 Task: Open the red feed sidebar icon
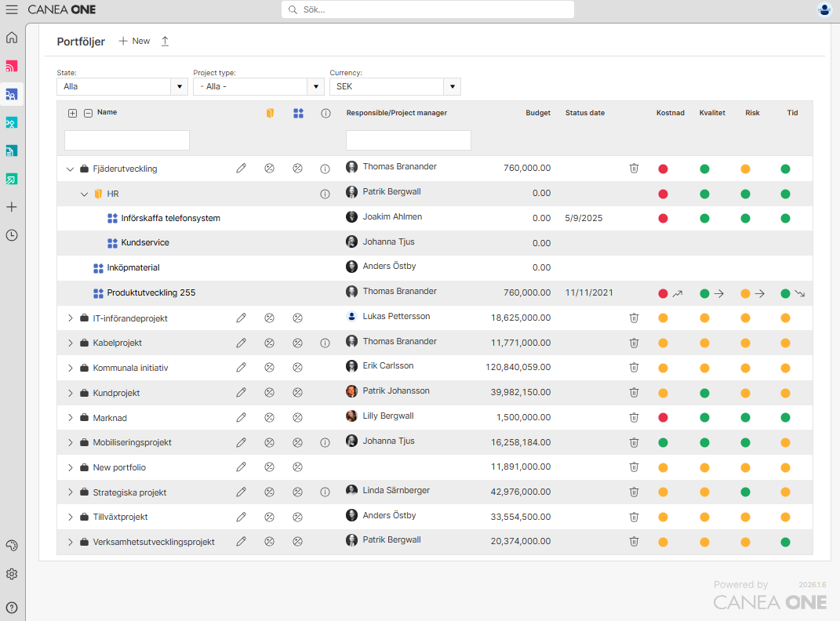coord(12,67)
